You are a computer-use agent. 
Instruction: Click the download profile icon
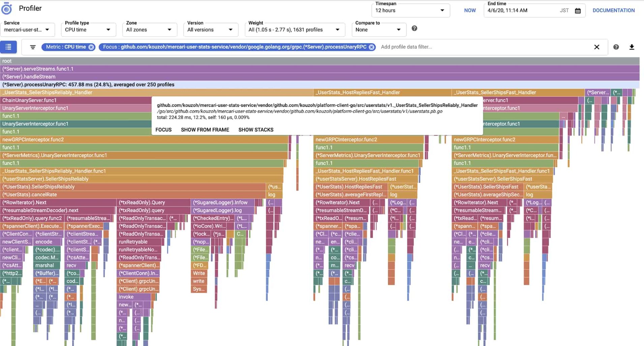click(632, 47)
